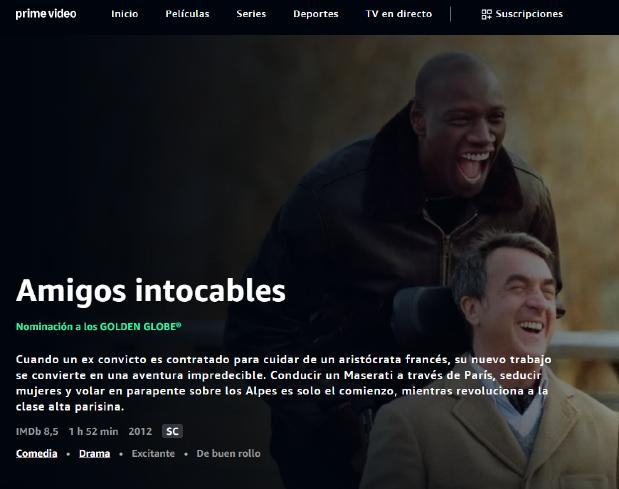Select the De buen rollo tag
This screenshot has width=619, height=489.
229,453
